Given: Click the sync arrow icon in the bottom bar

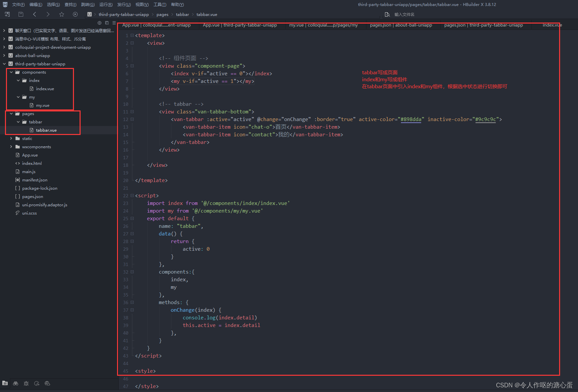Looking at the screenshot, I should (x=37, y=383).
